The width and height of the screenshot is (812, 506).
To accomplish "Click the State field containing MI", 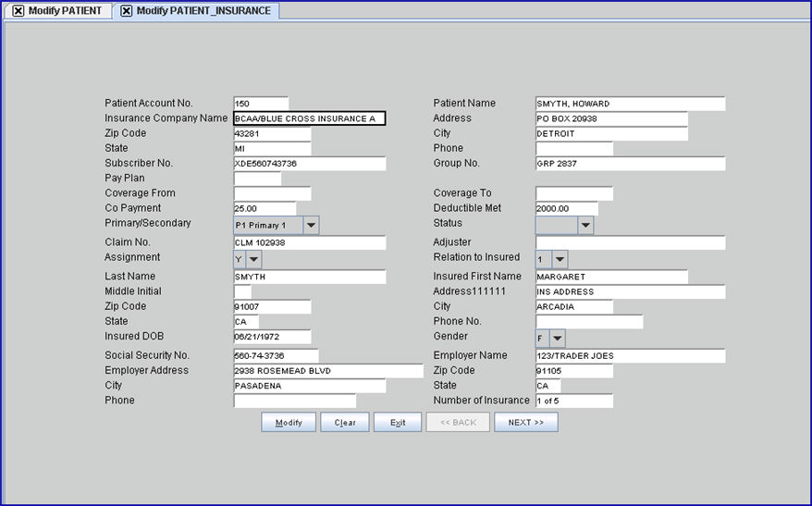I will 273,149.
